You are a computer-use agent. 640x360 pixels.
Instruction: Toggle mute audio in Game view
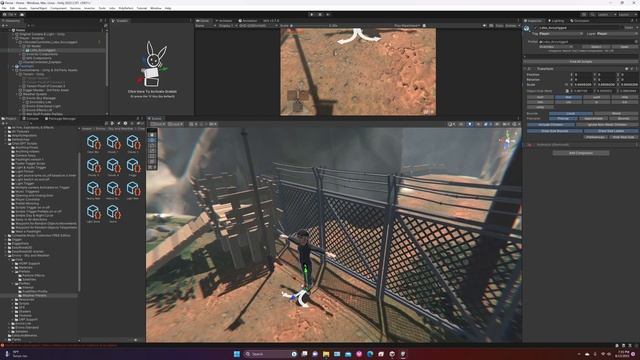[484, 26]
